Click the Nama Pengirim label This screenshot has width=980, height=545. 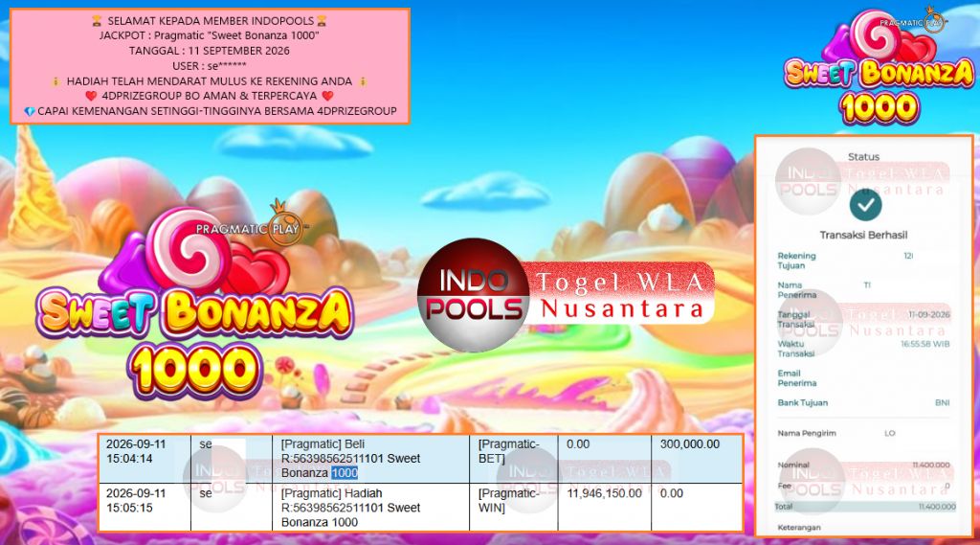pyautogui.click(x=806, y=433)
